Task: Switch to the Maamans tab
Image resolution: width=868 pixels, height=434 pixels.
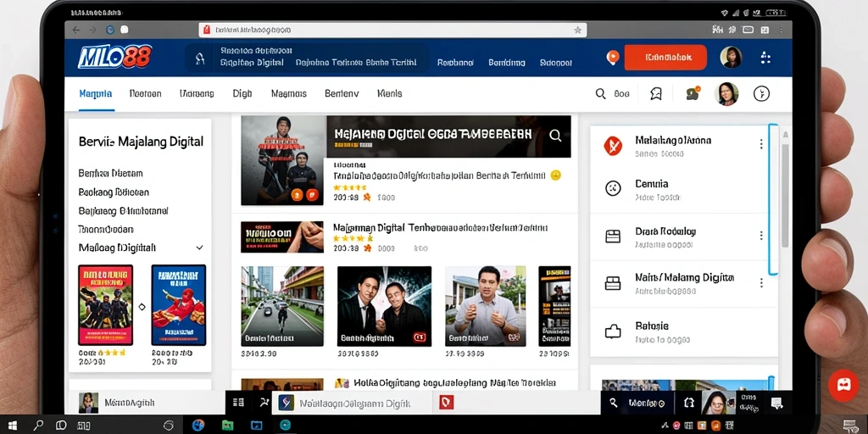Action: (x=288, y=93)
